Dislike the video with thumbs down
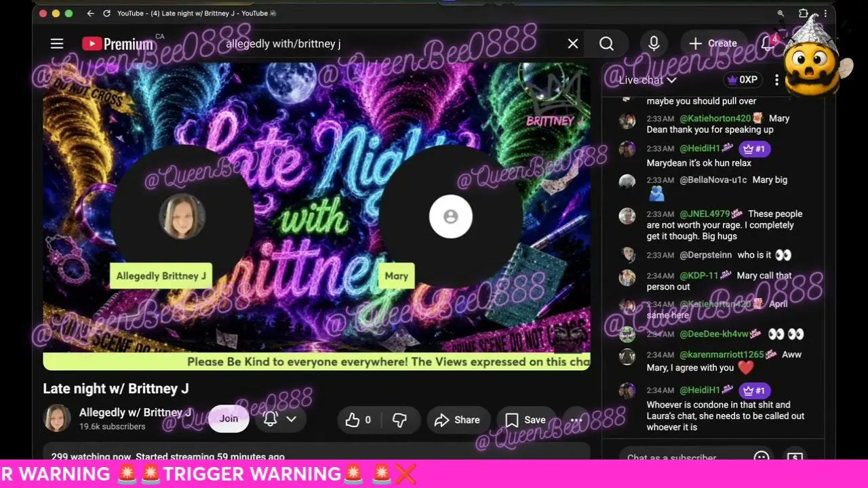Image resolution: width=868 pixels, height=488 pixels. point(400,420)
